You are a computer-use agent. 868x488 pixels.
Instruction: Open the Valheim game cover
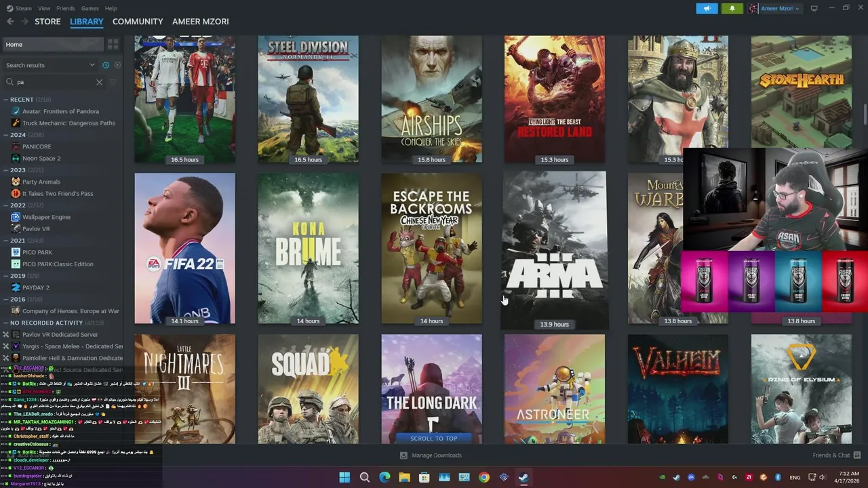tap(678, 389)
